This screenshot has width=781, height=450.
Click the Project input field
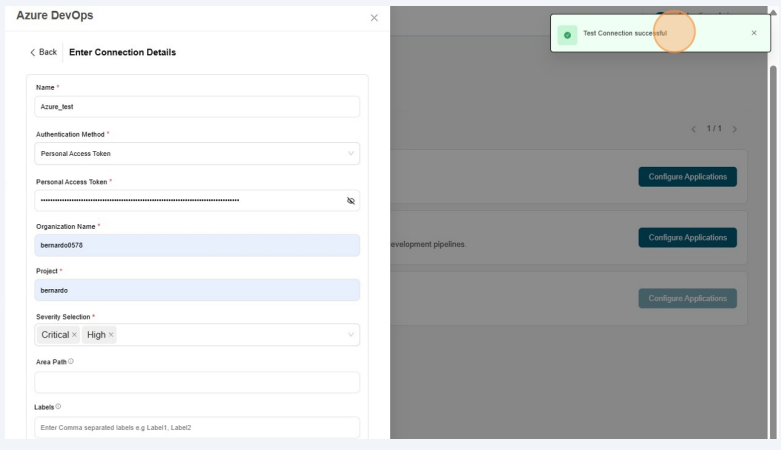(197, 290)
